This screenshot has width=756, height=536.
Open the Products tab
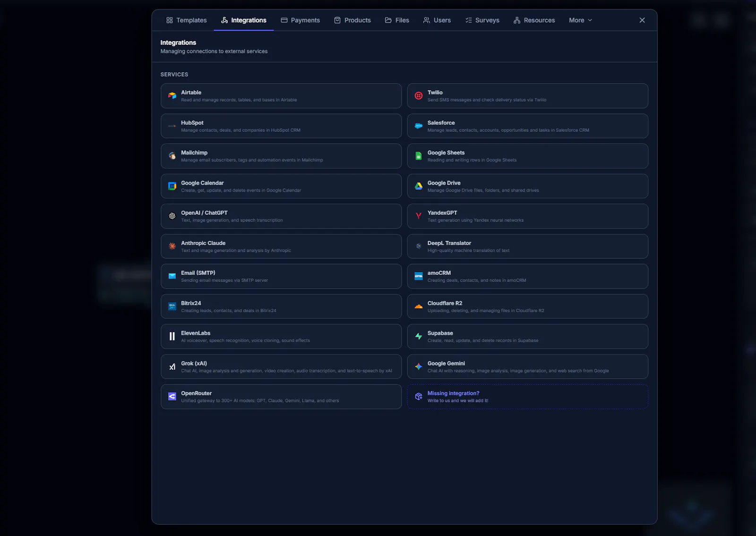pyautogui.click(x=352, y=20)
